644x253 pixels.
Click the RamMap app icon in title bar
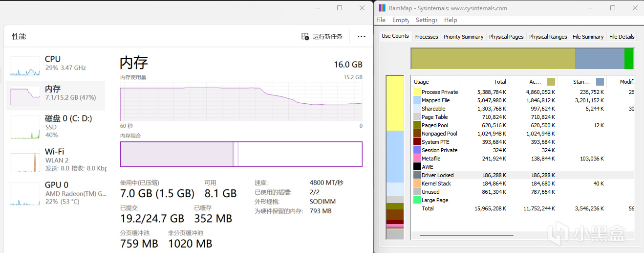(x=382, y=8)
